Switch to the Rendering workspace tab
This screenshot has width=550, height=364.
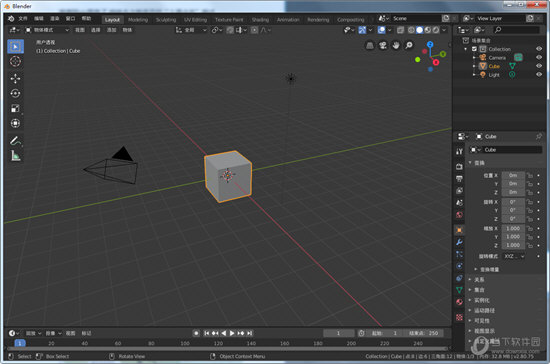(x=318, y=20)
